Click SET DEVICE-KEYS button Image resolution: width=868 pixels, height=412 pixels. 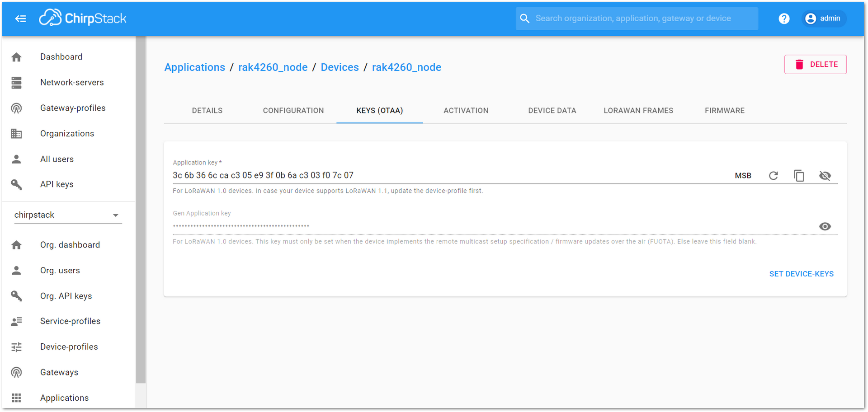(802, 274)
